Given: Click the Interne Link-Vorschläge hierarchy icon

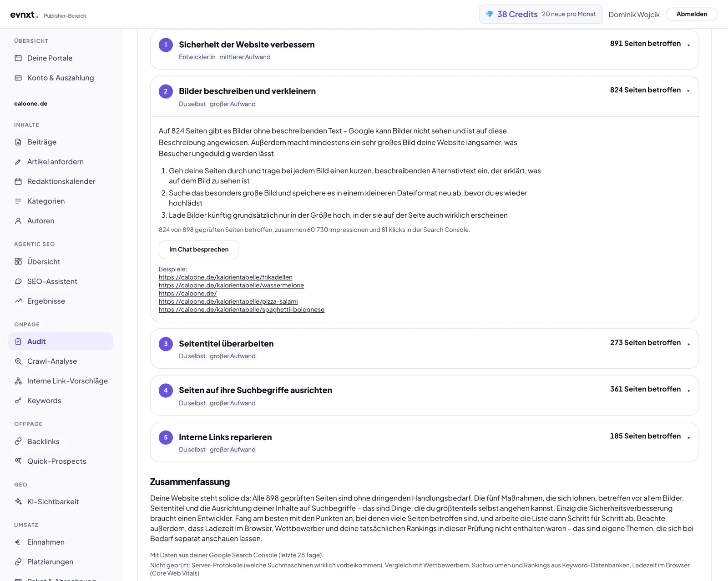Looking at the screenshot, I should (18, 381).
